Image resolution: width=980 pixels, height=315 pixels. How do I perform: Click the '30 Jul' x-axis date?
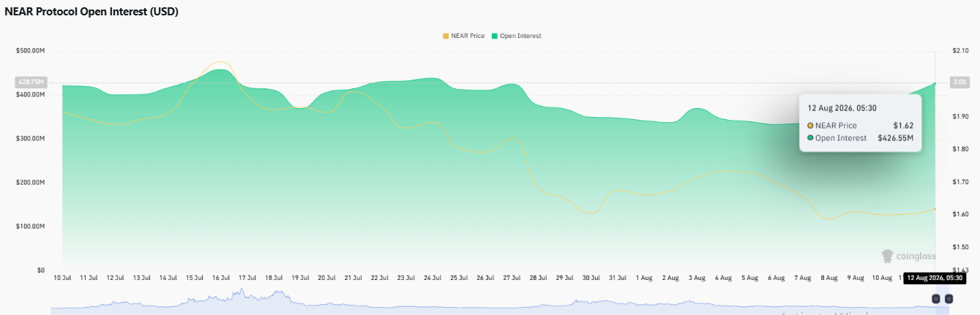pyautogui.click(x=591, y=278)
